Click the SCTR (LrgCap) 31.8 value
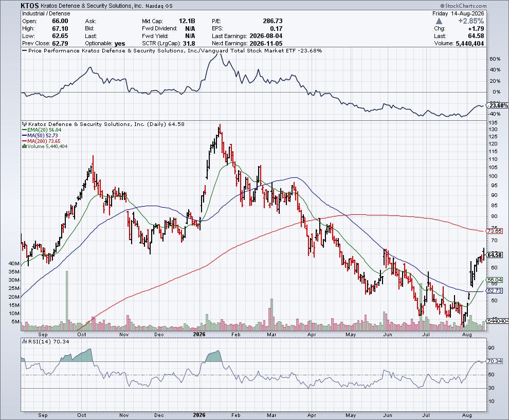Image resolution: width=509 pixels, height=420 pixels. [x=189, y=44]
